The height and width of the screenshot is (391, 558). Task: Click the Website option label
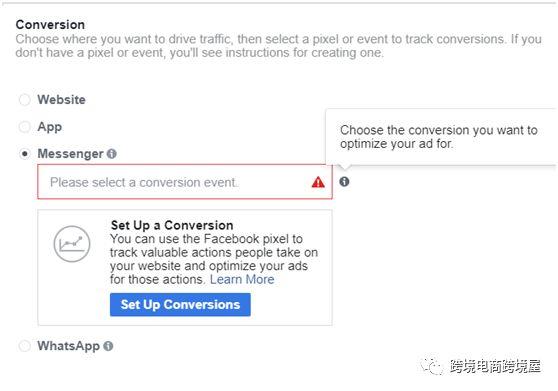[62, 100]
